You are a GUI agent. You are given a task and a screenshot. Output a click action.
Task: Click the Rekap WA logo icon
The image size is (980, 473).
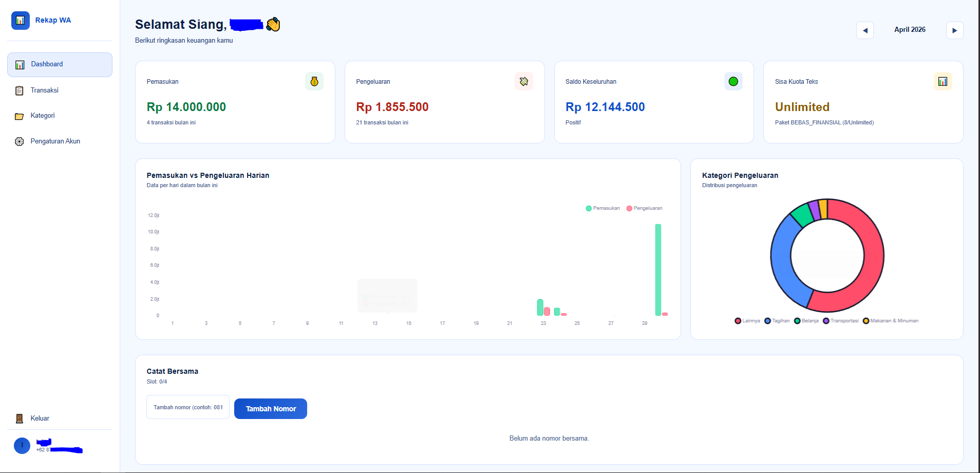[x=21, y=21]
